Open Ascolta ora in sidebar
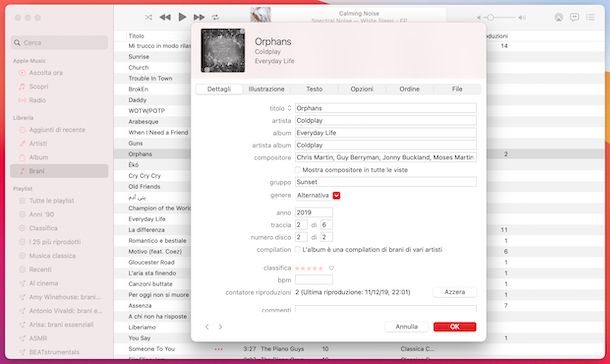Viewport: 610px width, 364px height. [x=46, y=73]
